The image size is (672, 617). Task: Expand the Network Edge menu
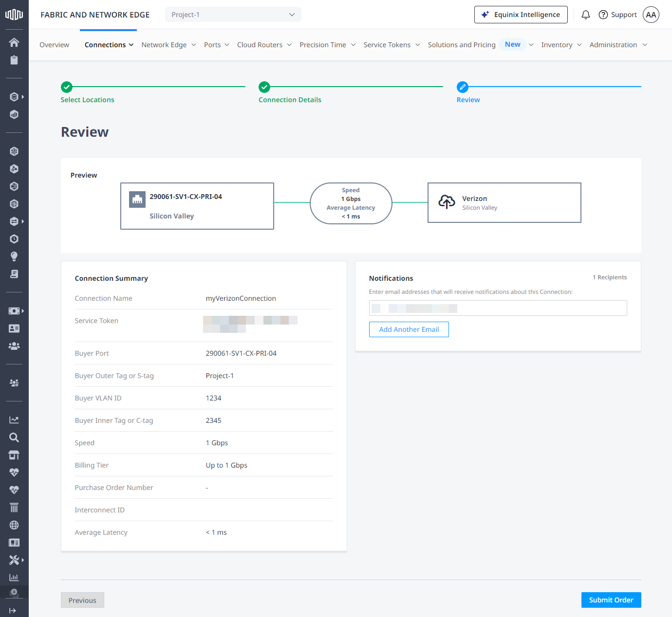[x=168, y=45]
